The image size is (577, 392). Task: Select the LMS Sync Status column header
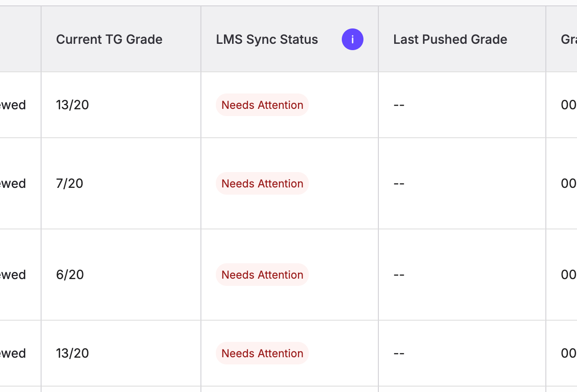coord(267,39)
